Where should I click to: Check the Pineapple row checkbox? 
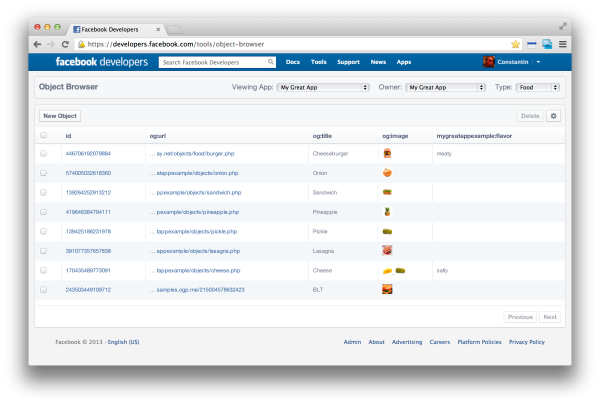[44, 212]
